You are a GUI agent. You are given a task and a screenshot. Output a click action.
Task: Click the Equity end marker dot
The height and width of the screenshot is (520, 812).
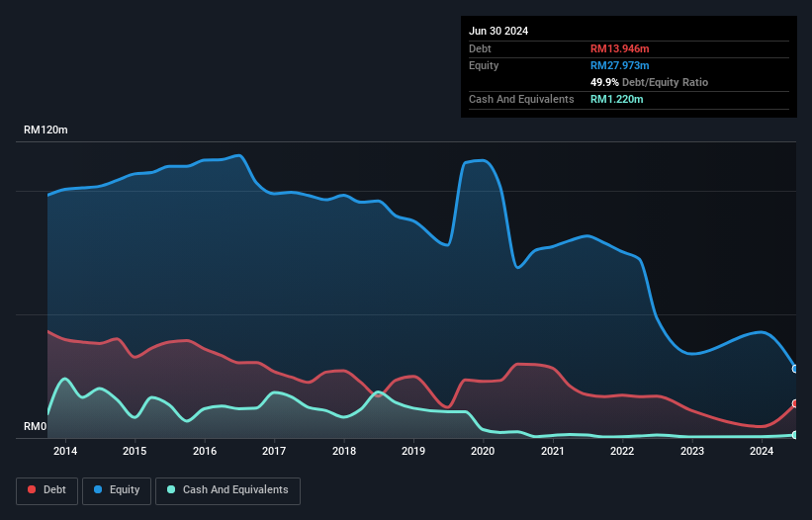click(795, 369)
